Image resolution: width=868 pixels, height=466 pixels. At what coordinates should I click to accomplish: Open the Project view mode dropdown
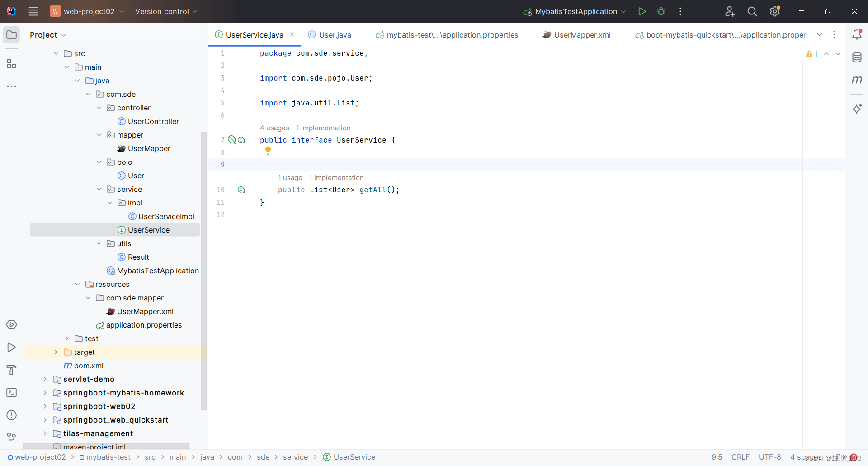point(48,35)
